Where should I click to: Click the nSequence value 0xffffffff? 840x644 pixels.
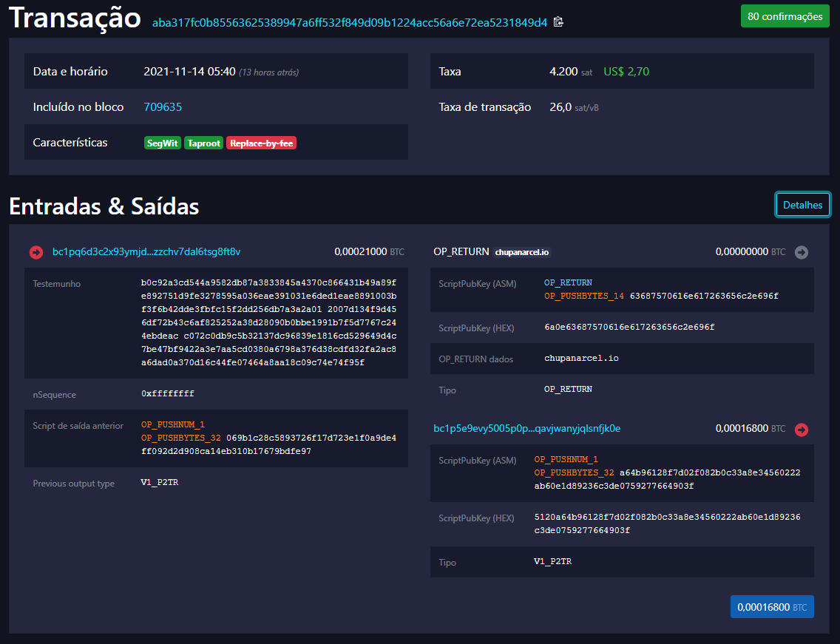[x=168, y=393]
